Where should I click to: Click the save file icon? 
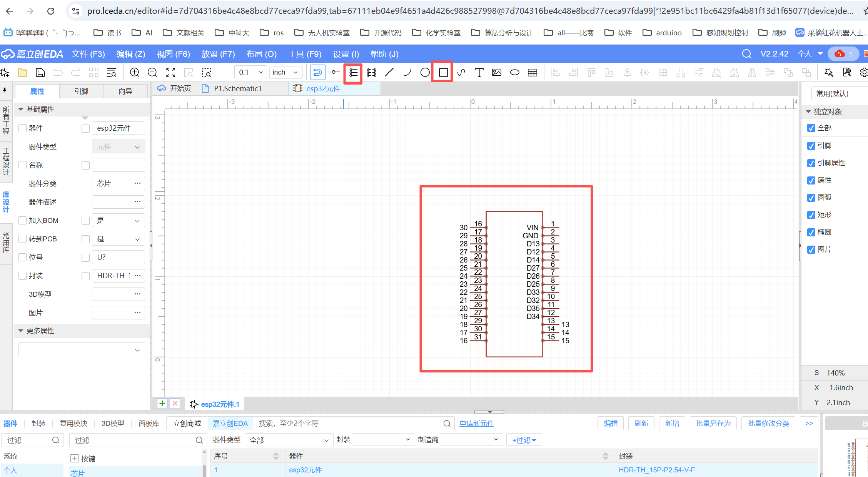pos(40,72)
